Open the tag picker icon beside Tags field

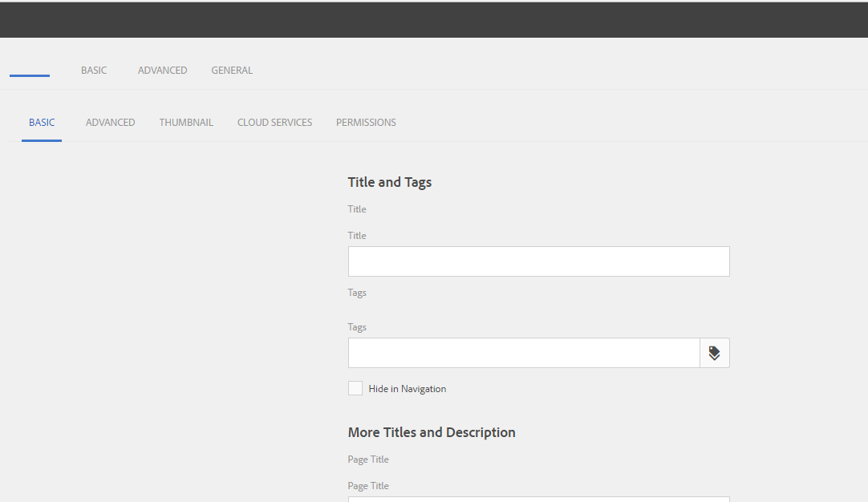pyautogui.click(x=714, y=353)
